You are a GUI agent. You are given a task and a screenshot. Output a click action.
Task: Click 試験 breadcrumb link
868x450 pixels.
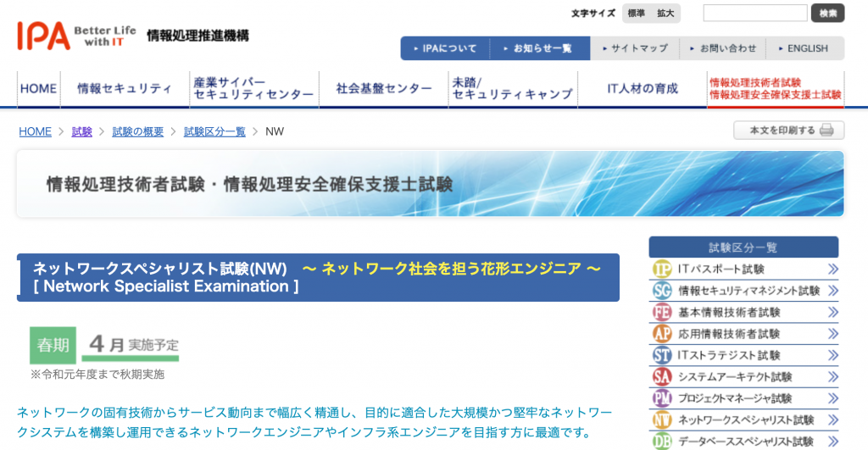point(82,131)
